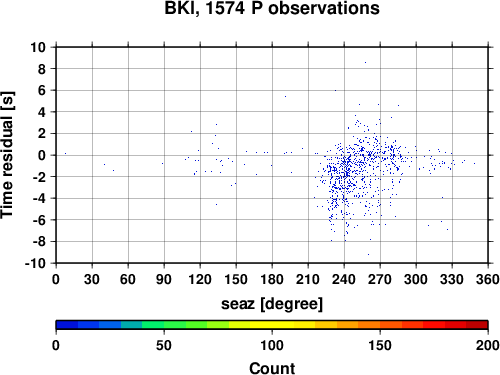Viewport: 500px width, 375px height.
Task: Click the lowest data point near -9 s residual
Action: coord(368,254)
